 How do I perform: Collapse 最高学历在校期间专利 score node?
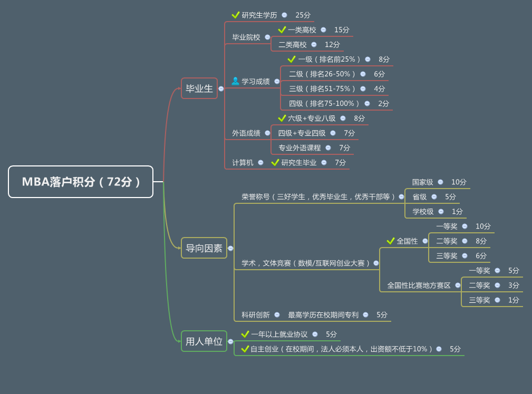point(365,315)
